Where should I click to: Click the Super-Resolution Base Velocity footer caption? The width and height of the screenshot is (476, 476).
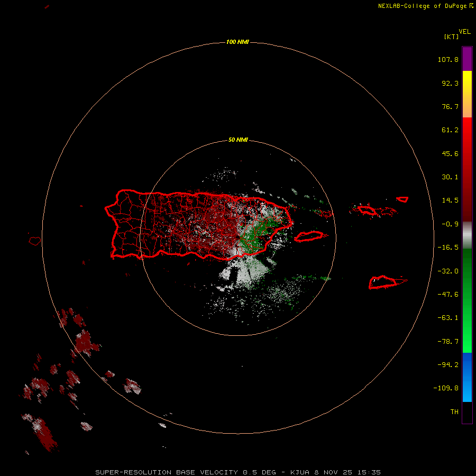[238, 472]
